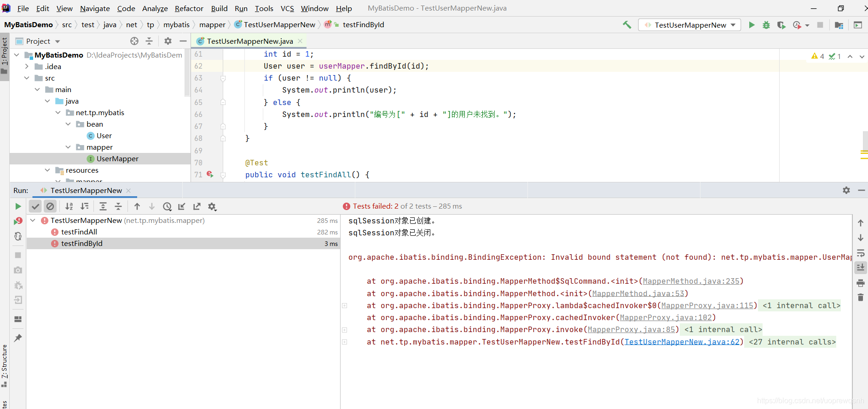Sort tests by duration icon
This screenshot has width=868, height=409.
(85, 206)
